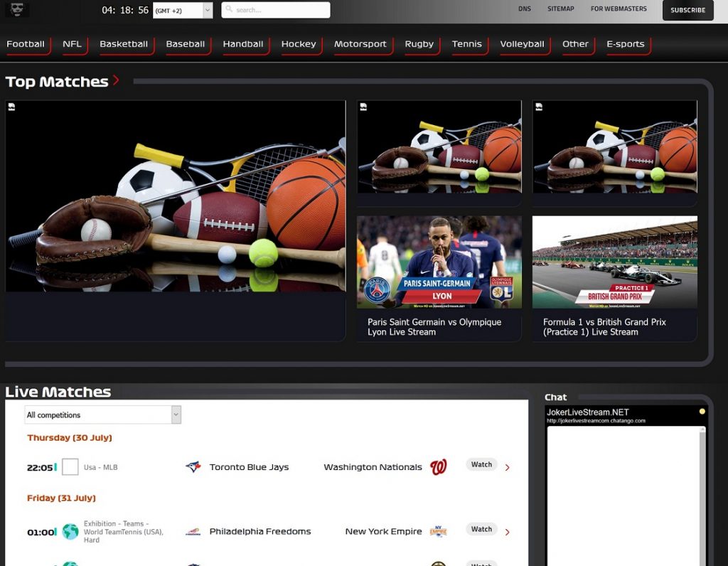Click the yellow status dot in Chat
The width and height of the screenshot is (728, 566).
tap(702, 412)
